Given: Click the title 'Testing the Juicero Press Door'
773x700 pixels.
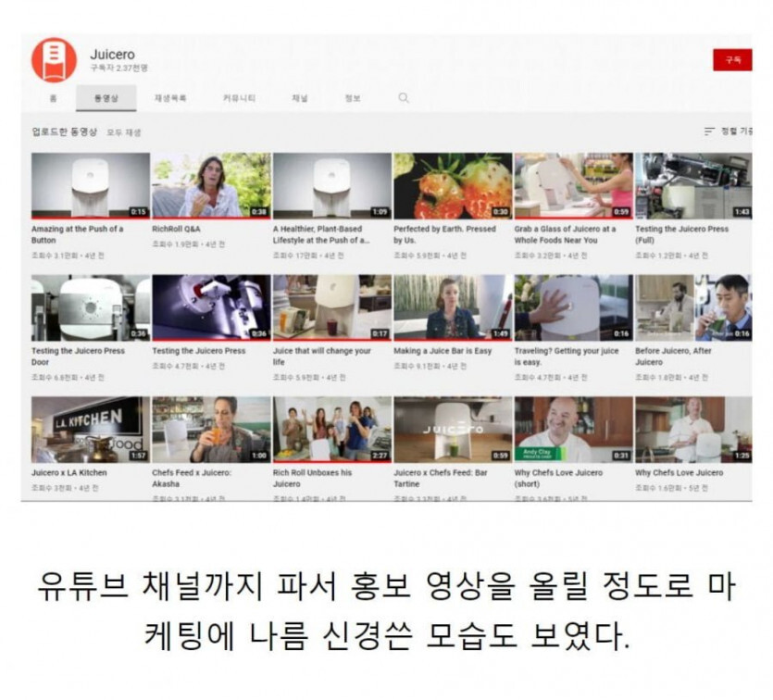Looking at the screenshot, I should click(x=78, y=356).
